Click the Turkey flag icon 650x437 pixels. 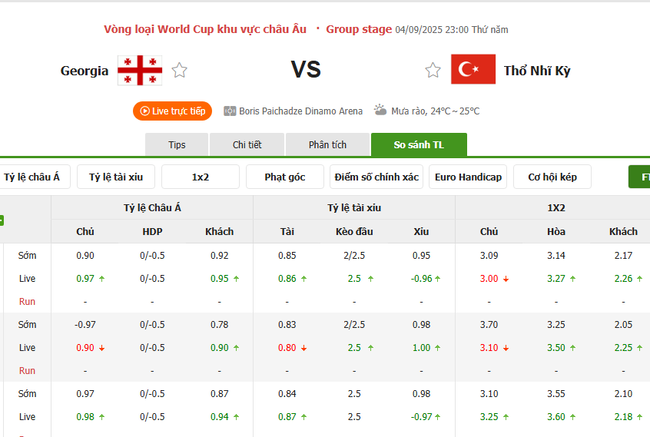pos(473,70)
